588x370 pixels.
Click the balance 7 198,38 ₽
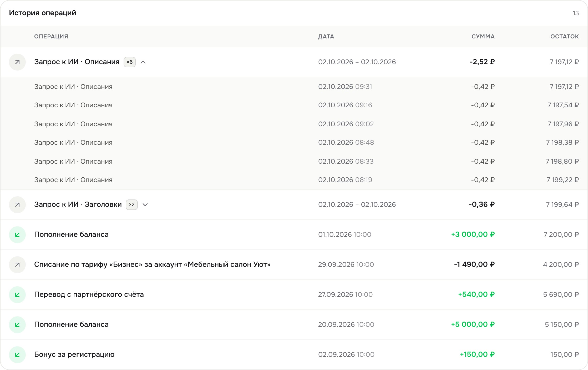pyautogui.click(x=562, y=142)
